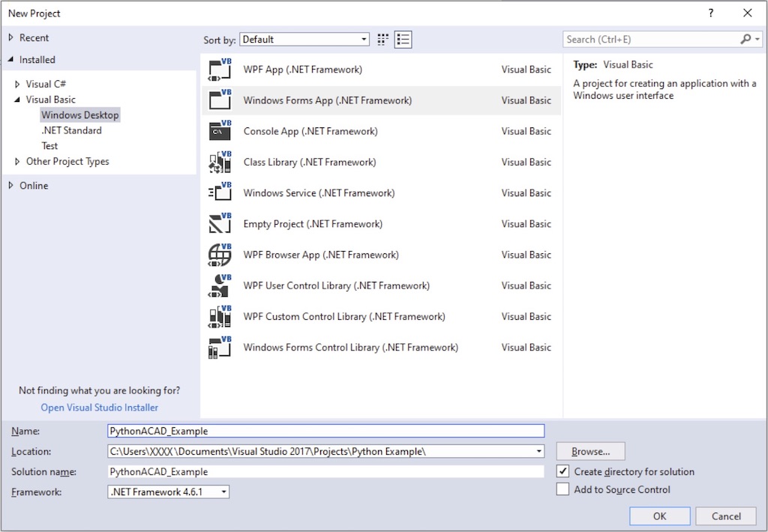Click the Cancel button
This screenshot has width=768, height=532.
726,516
